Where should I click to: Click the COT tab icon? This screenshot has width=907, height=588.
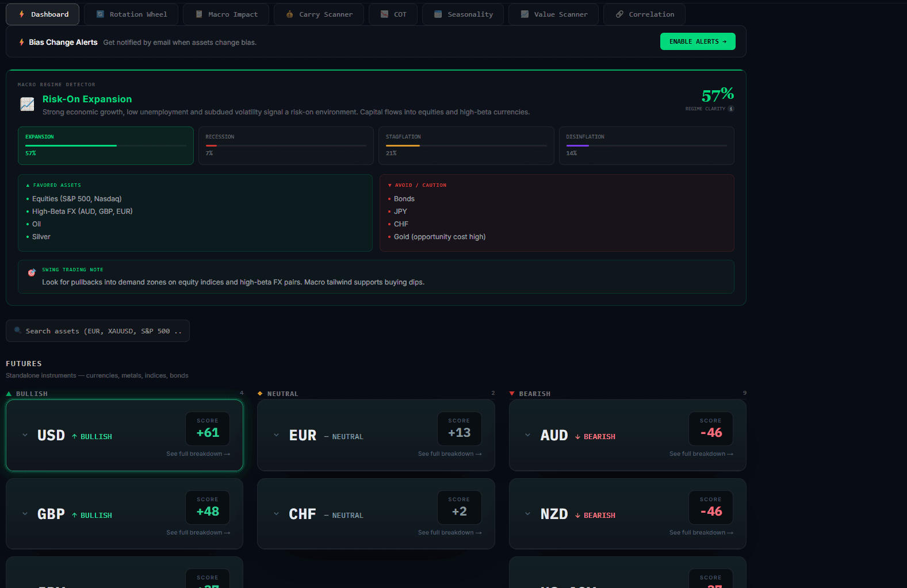[x=384, y=14]
